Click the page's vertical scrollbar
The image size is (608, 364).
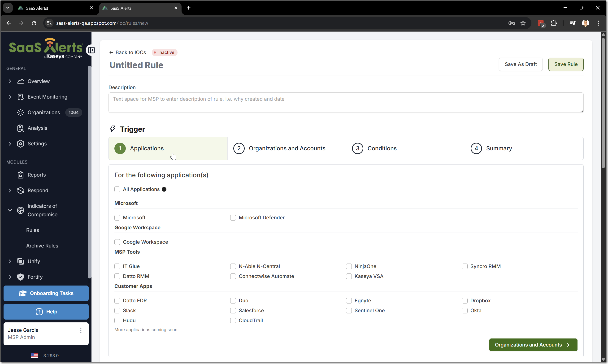point(603,103)
